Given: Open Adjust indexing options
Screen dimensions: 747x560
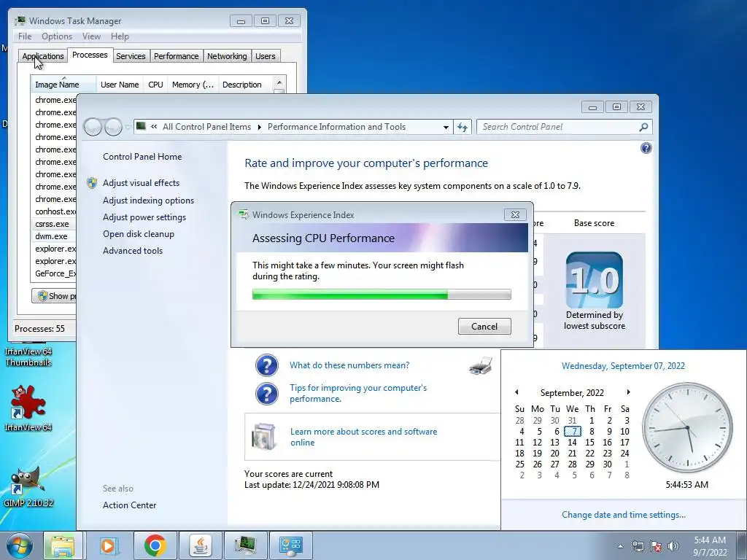Looking at the screenshot, I should click(x=148, y=201).
